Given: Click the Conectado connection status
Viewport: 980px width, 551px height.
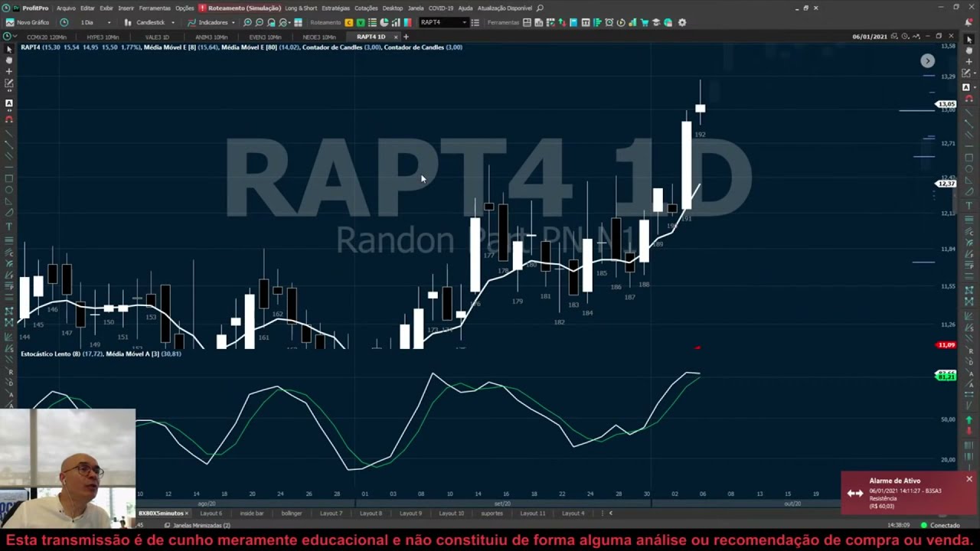Looking at the screenshot, I should pyautogui.click(x=941, y=525).
